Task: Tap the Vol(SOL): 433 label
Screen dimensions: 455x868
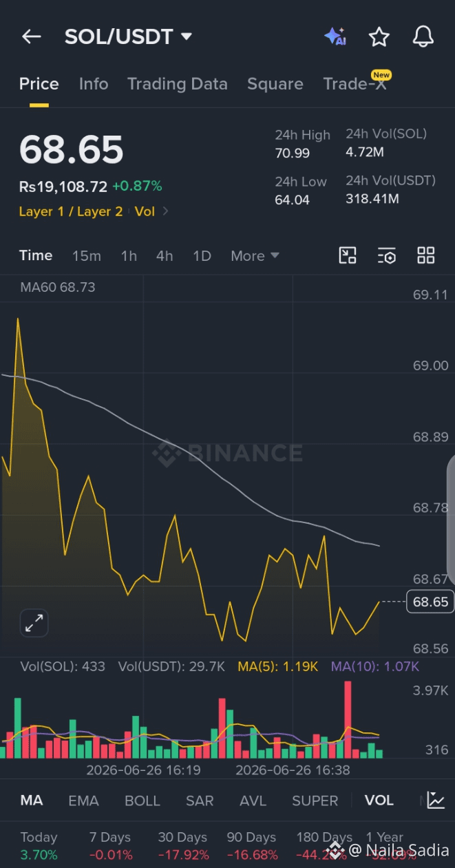Action: click(x=63, y=666)
